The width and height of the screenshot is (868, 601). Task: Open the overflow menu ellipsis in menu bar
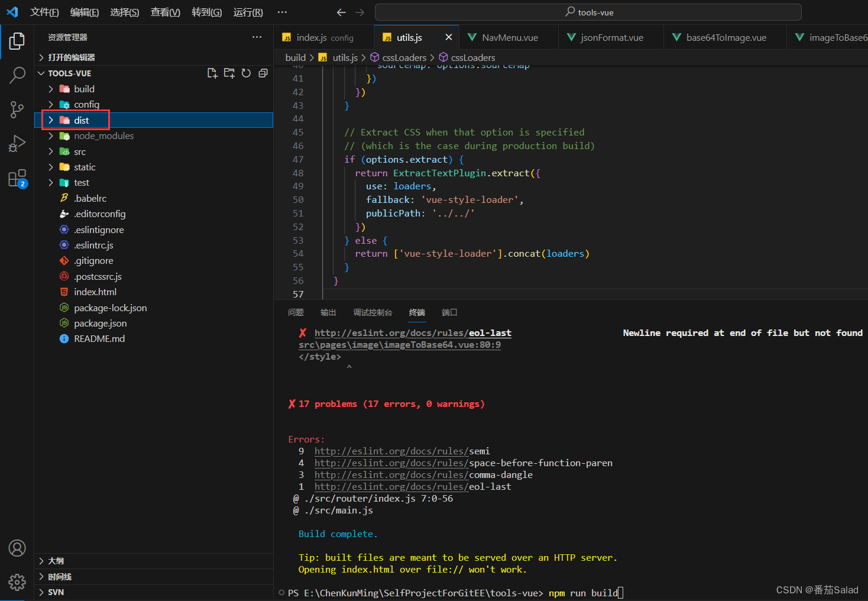coord(282,12)
